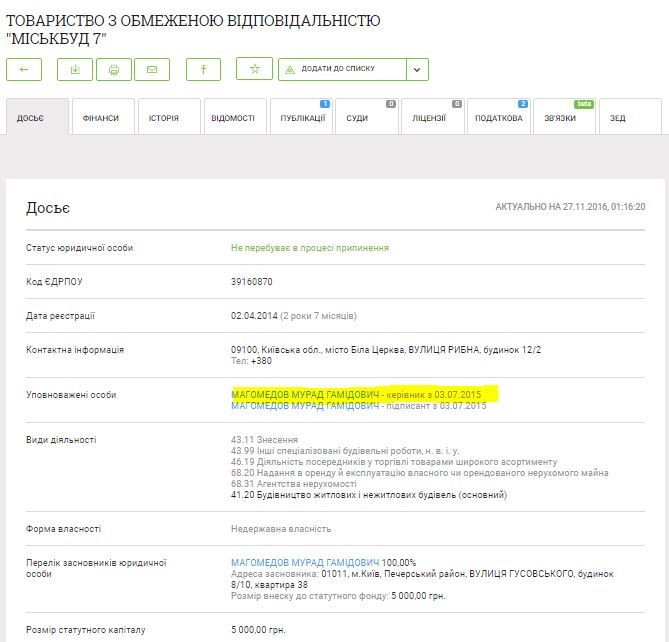Click the 'Додати до списку' button
The image size is (669, 642).
click(x=342, y=69)
